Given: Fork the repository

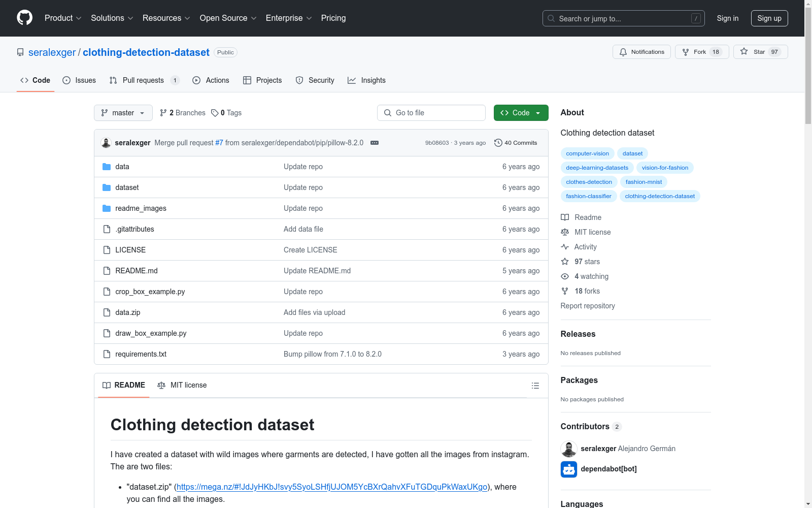Looking at the screenshot, I should pyautogui.click(x=702, y=52).
